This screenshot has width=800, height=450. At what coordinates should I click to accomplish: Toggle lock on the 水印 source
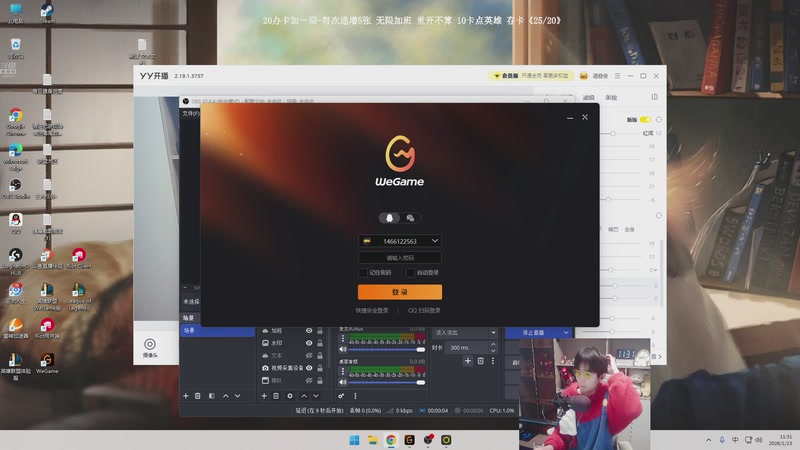(x=320, y=343)
